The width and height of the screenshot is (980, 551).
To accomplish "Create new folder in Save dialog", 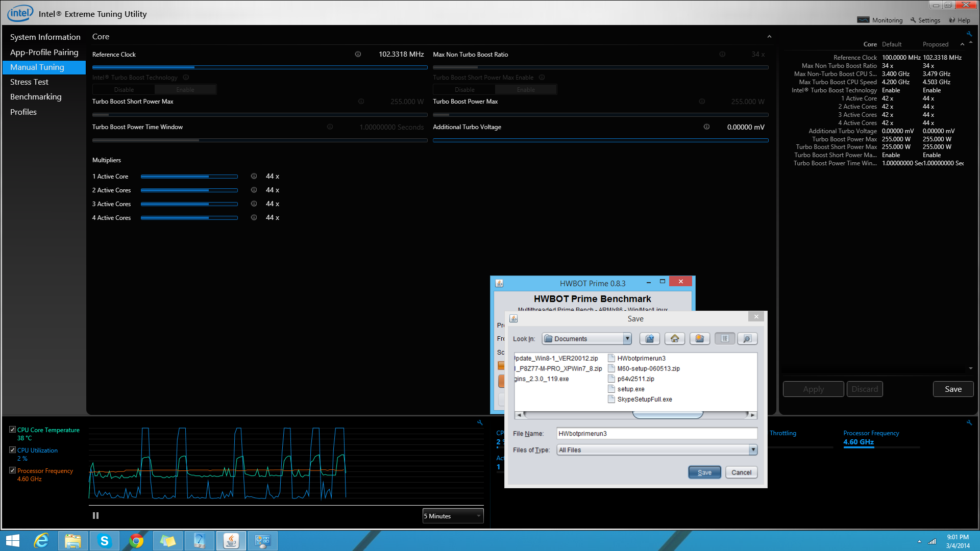I will pyautogui.click(x=700, y=339).
